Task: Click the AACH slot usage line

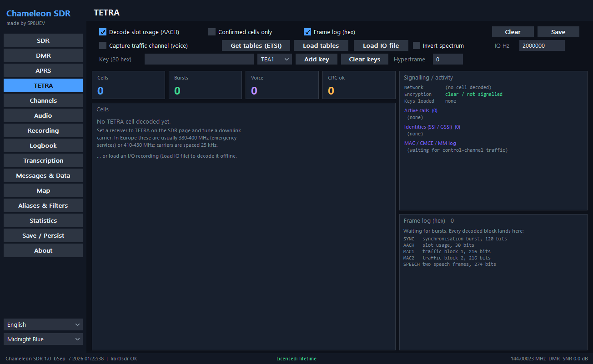Action: [x=439, y=245]
